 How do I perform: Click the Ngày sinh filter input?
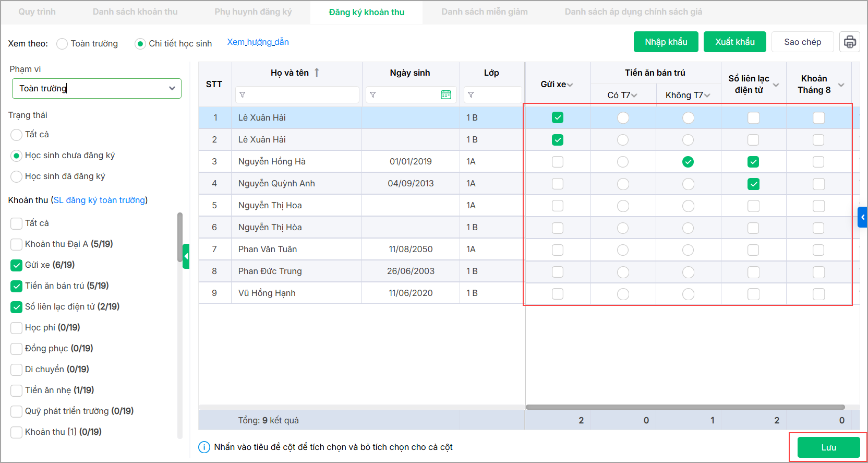click(x=411, y=94)
